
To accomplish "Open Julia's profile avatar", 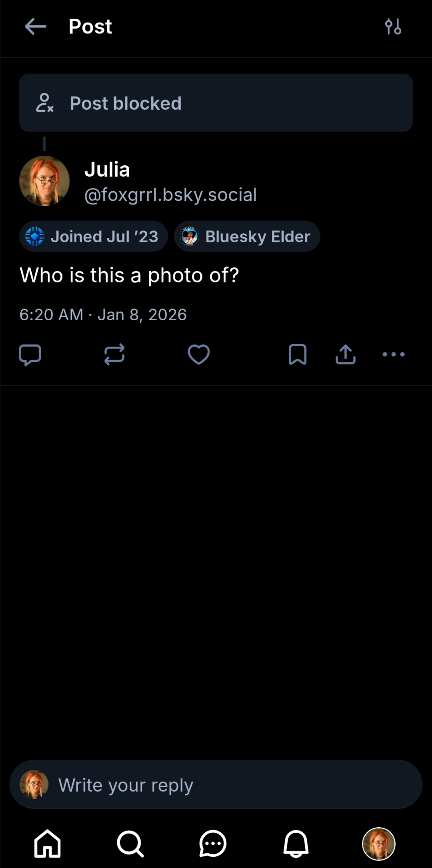I will (x=44, y=181).
